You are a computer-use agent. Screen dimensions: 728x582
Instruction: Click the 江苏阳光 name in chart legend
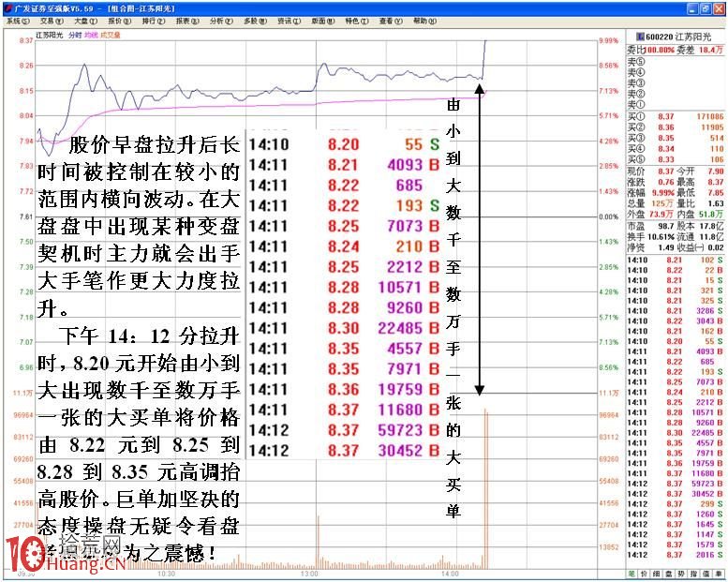pyautogui.click(x=50, y=35)
